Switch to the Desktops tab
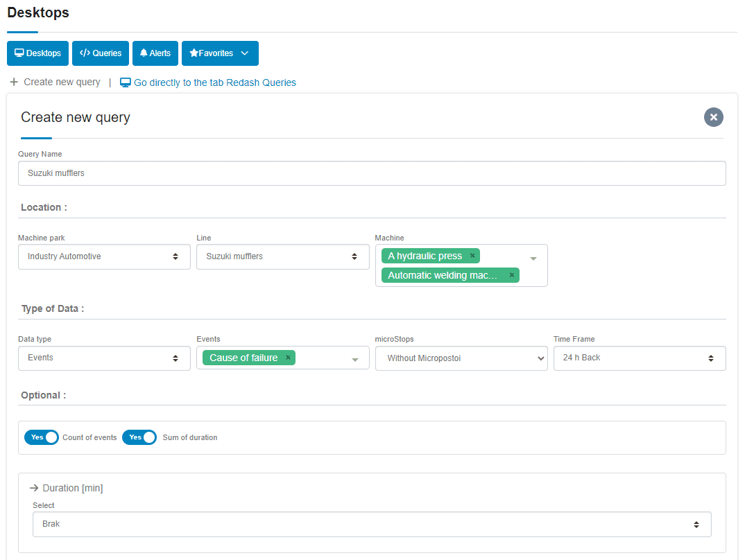Screen dimensions: 745x560 click(37, 53)
